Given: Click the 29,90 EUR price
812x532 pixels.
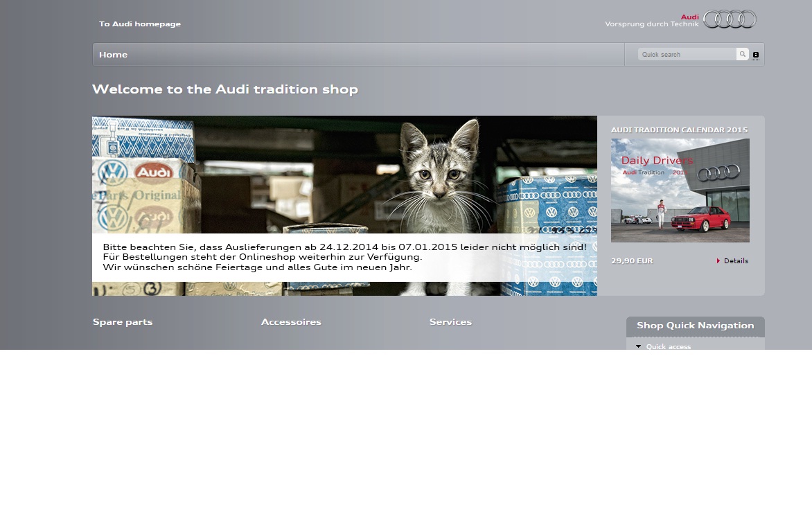Looking at the screenshot, I should coord(631,261).
